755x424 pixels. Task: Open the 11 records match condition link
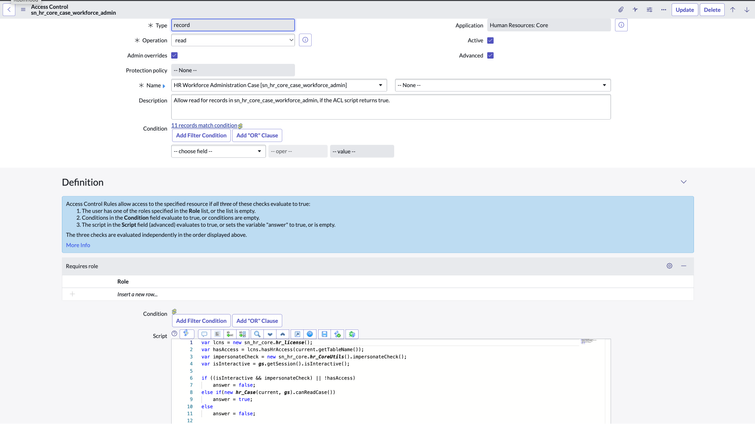pos(204,125)
